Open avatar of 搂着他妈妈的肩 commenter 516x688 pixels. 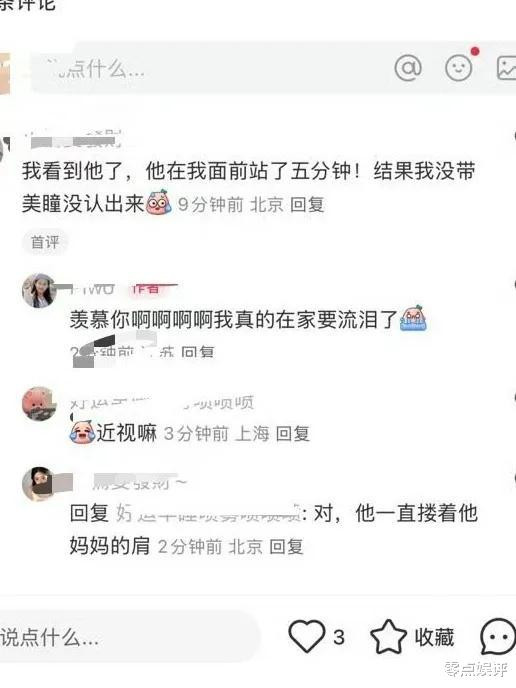pyautogui.click(x=39, y=484)
